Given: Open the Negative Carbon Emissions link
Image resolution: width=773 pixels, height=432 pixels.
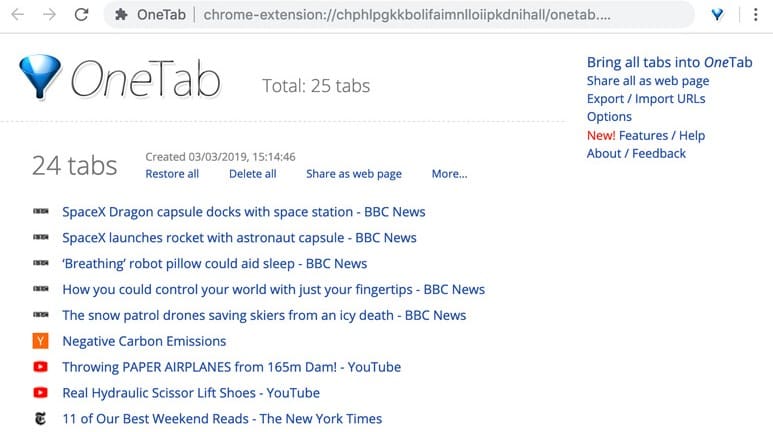Looking at the screenshot, I should tap(144, 341).
